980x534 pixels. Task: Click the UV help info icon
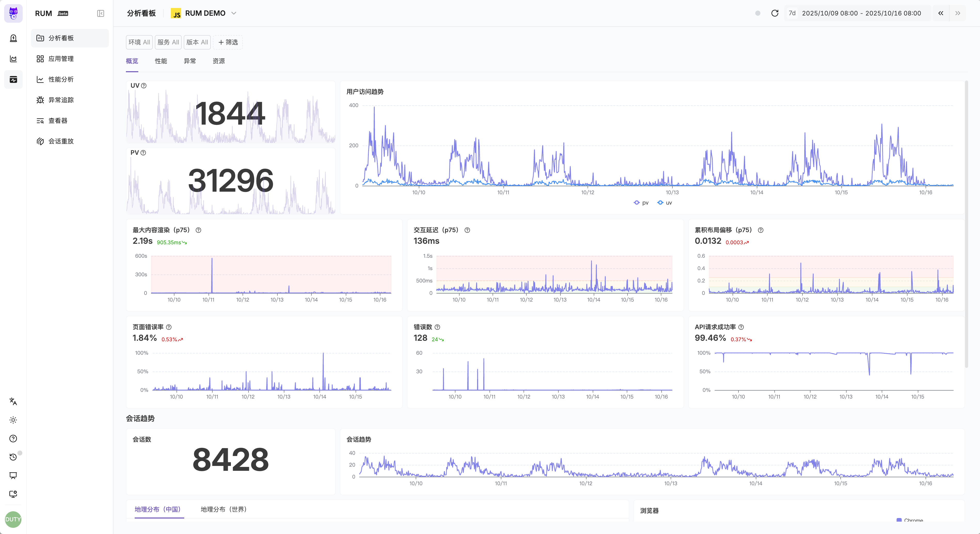[144, 86]
